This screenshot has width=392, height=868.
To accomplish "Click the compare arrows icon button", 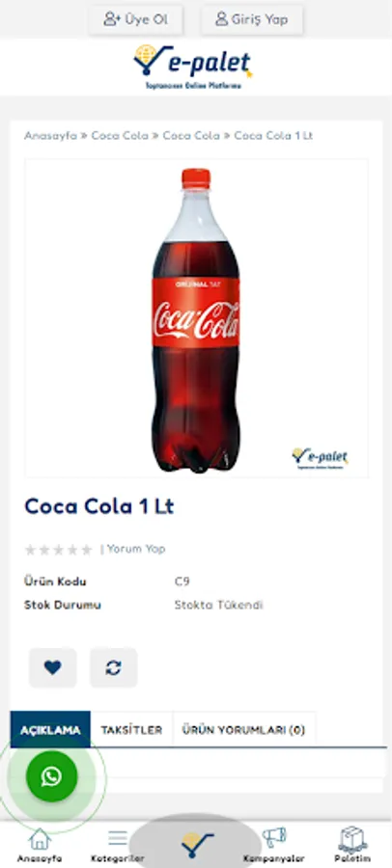I will coord(114,667).
